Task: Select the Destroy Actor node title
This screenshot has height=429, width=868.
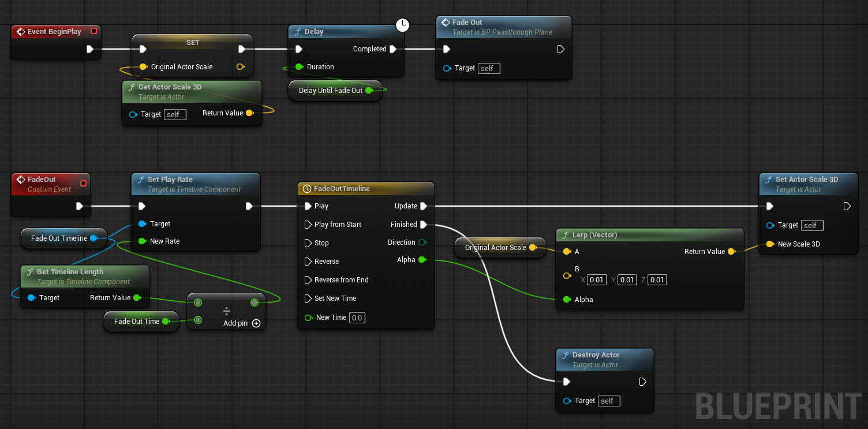Action: point(596,355)
